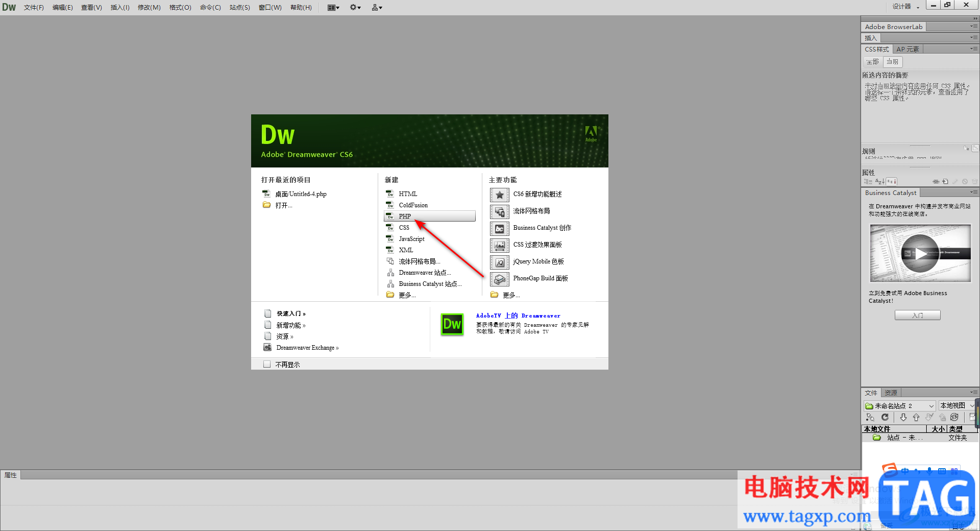Open the 文件(F) menu
Image resolution: width=980 pixels, height=531 pixels.
coord(34,7)
